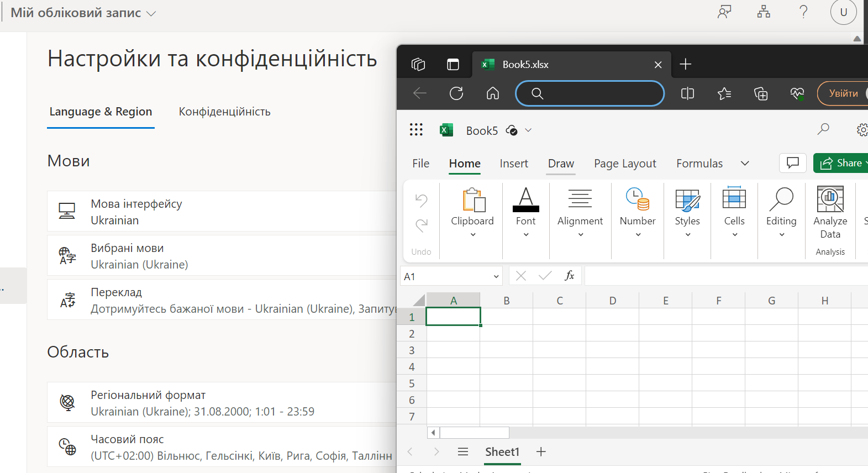Select column C header
868x473 pixels.
[x=560, y=300]
